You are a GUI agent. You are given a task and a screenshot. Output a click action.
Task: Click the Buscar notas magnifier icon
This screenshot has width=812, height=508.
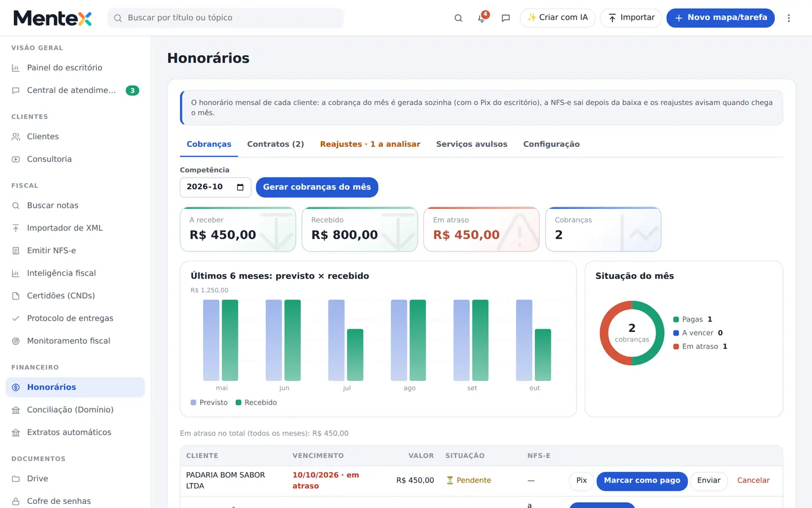[x=16, y=206]
